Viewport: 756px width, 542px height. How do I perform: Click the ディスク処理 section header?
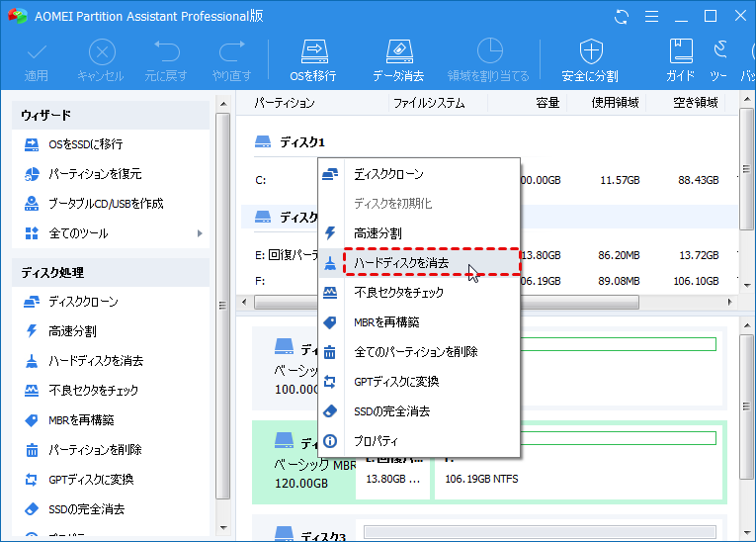click(111, 273)
